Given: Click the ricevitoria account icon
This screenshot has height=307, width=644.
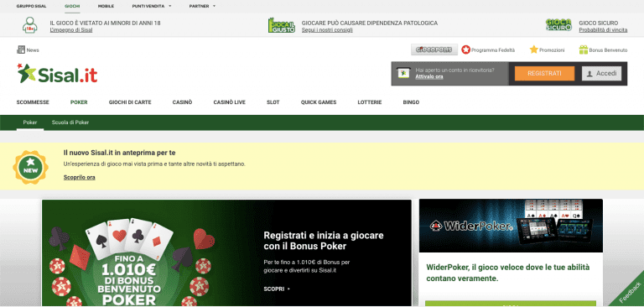Looking at the screenshot, I should point(403,73).
